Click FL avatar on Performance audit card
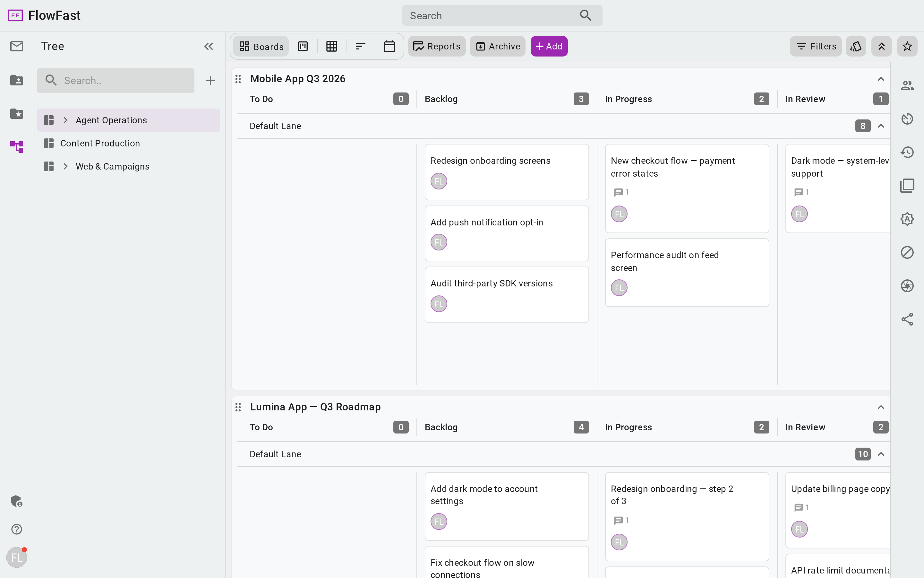The width and height of the screenshot is (924, 578). pyautogui.click(x=619, y=288)
